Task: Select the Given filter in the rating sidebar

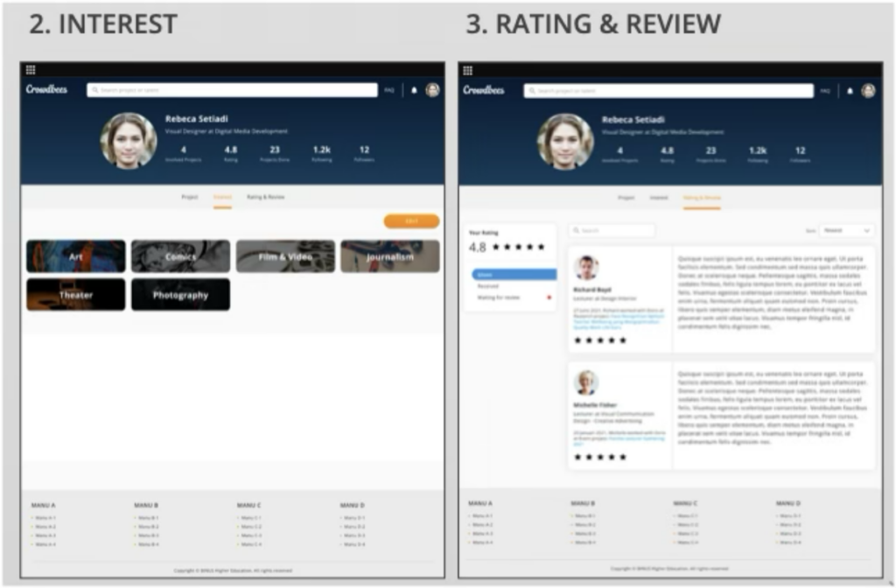Action: coord(513,275)
